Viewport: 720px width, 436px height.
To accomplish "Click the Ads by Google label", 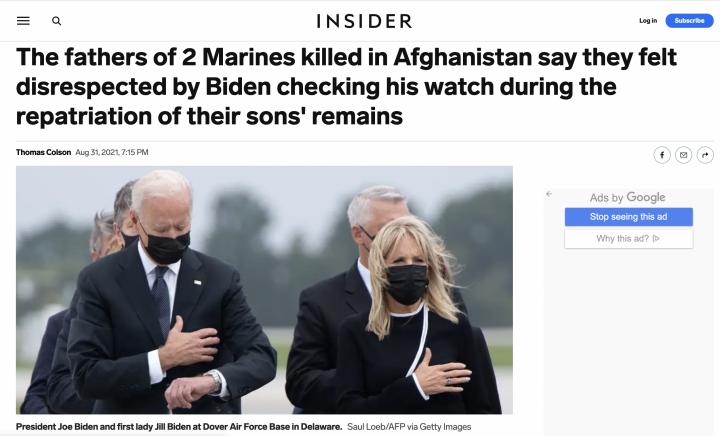I will coord(627,197).
